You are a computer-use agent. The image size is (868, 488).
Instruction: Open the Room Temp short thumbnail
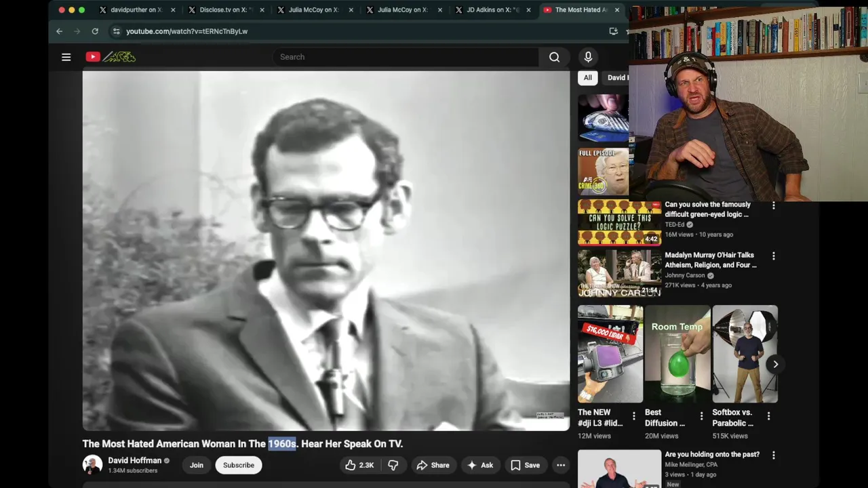coord(677,354)
